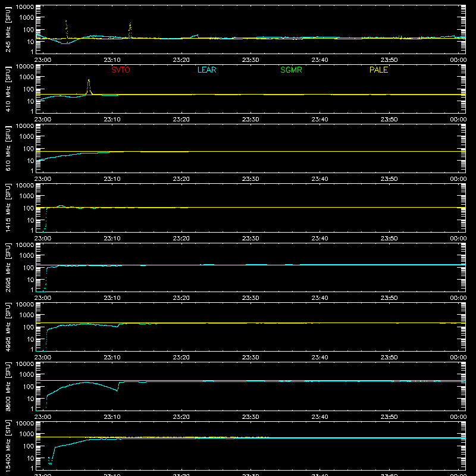Image resolution: width=476 pixels, height=476 pixels.
Task: Click the red SVTO station legend label
Action: (x=121, y=70)
